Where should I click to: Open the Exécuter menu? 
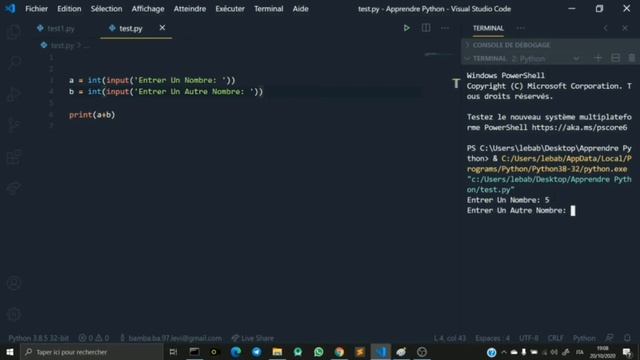(230, 9)
